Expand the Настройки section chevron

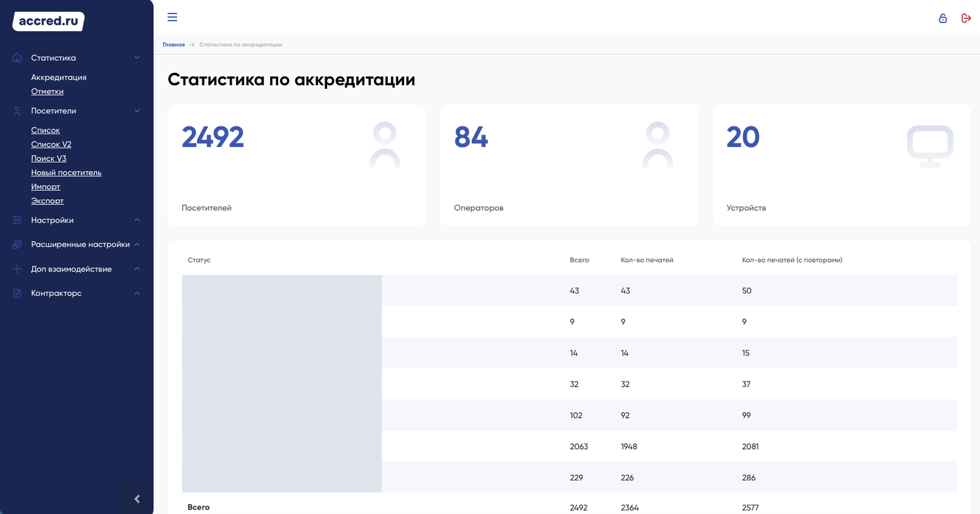137,220
